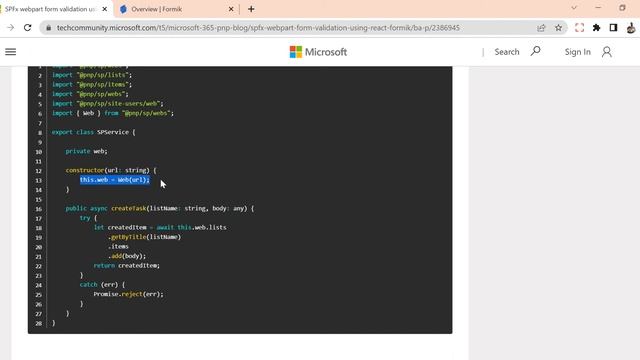Open the Search link

point(507,52)
